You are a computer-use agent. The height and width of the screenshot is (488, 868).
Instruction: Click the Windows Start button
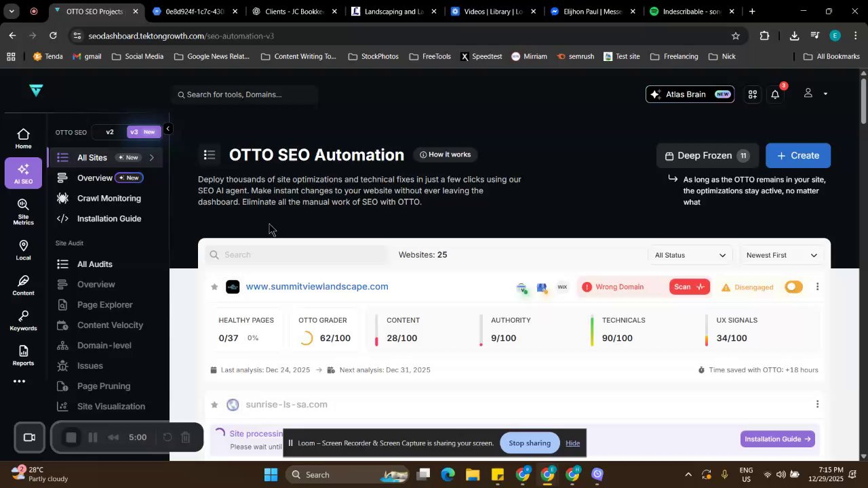pos(271,474)
